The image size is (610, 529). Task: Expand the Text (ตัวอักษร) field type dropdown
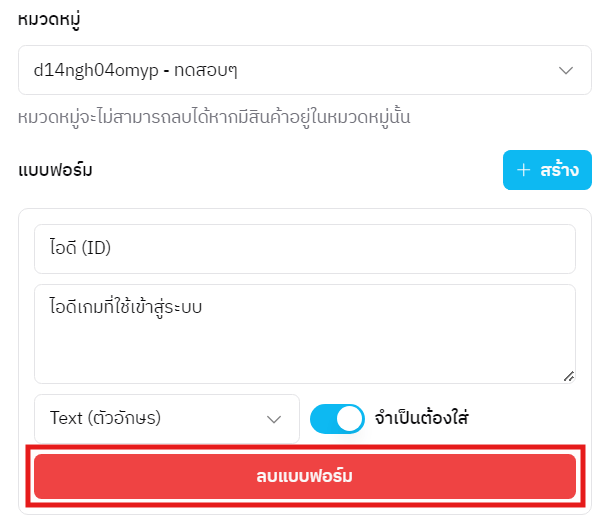click(x=166, y=419)
